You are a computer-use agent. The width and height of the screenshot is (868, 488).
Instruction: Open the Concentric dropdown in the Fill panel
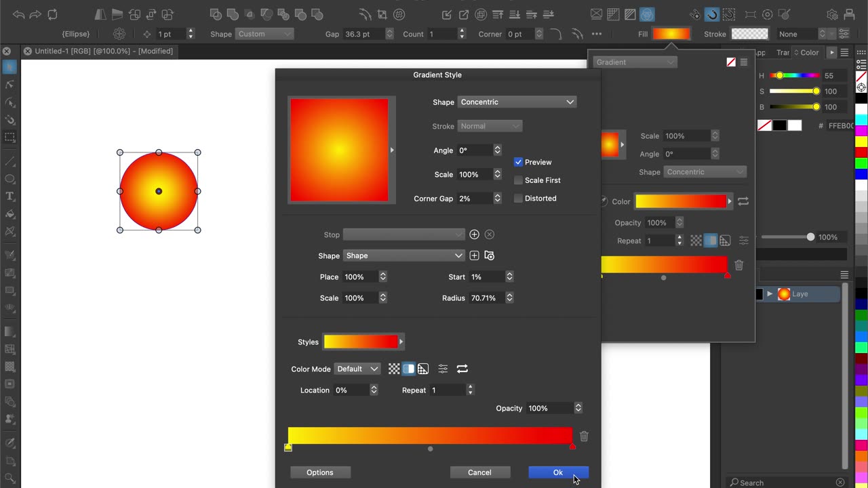(x=705, y=172)
